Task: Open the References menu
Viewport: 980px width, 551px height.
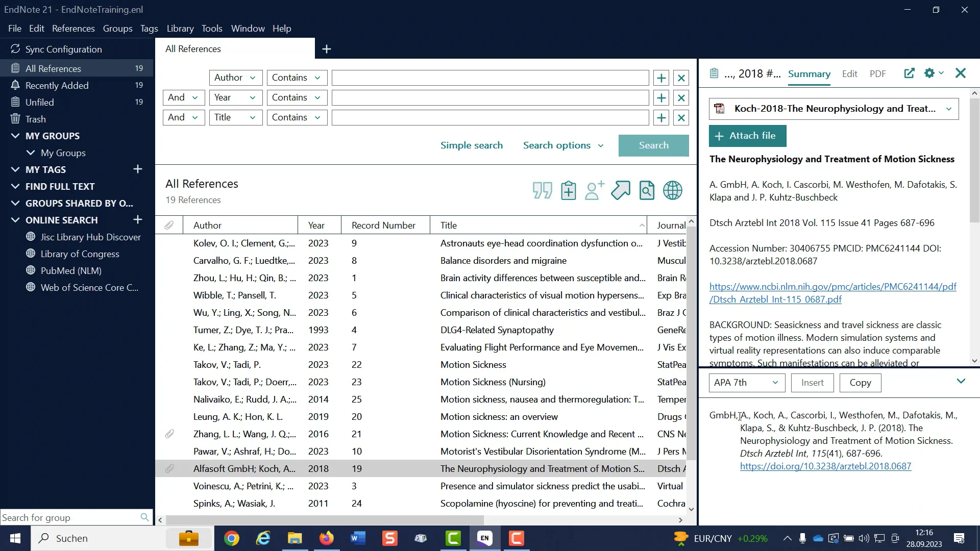Action: 73,29
